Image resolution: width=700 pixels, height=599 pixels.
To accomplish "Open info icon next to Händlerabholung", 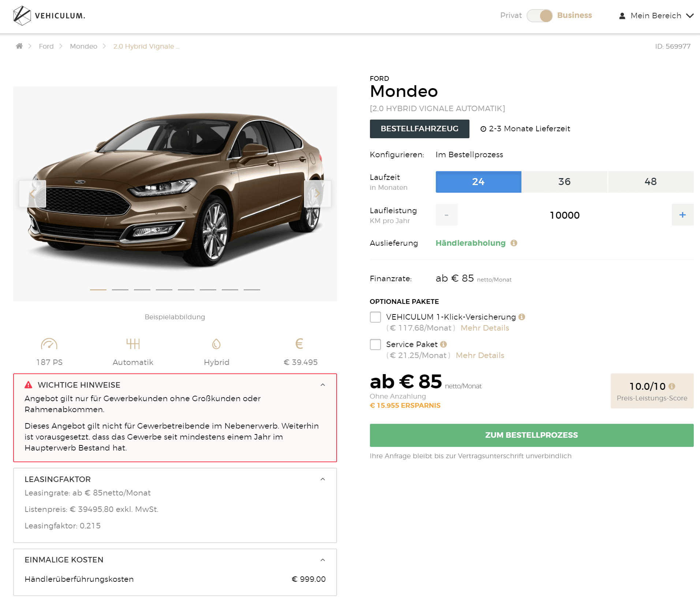I will click(514, 243).
